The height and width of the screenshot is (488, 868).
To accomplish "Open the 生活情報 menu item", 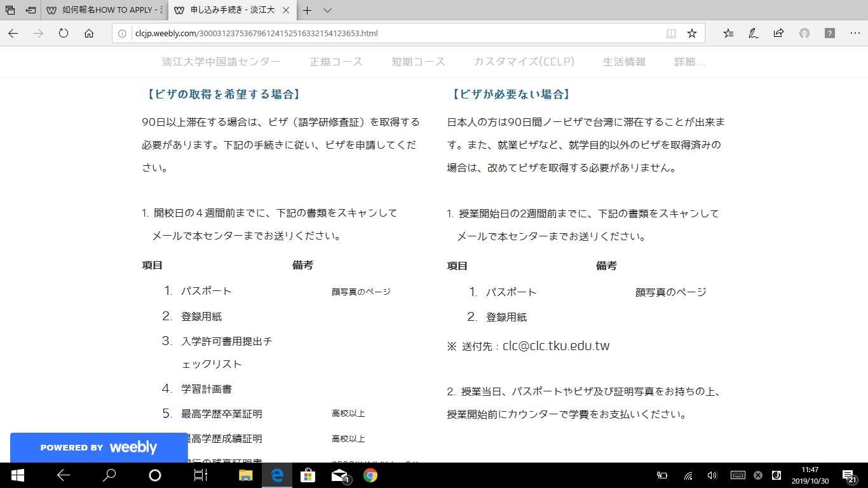I will click(x=624, y=62).
